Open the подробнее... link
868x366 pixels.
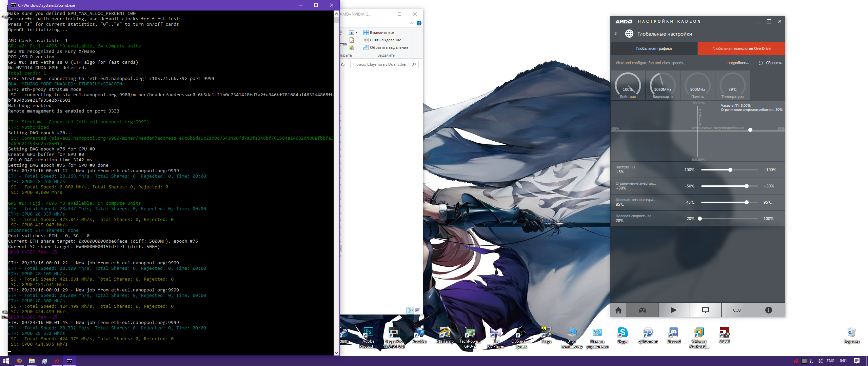[738, 63]
